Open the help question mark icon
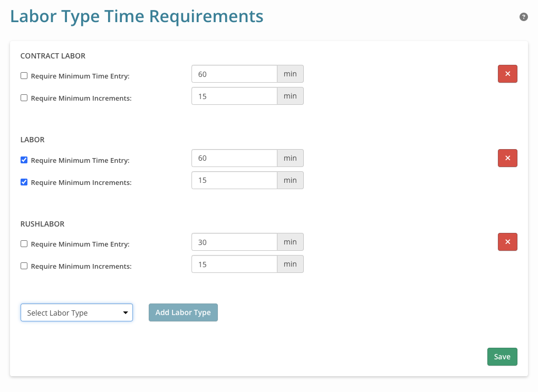This screenshot has width=538, height=392. 524,17
